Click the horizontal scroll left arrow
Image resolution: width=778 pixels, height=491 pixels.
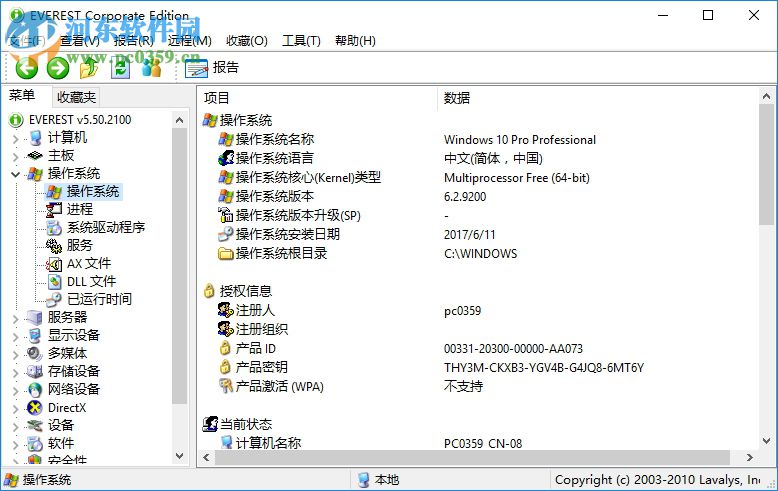206,457
